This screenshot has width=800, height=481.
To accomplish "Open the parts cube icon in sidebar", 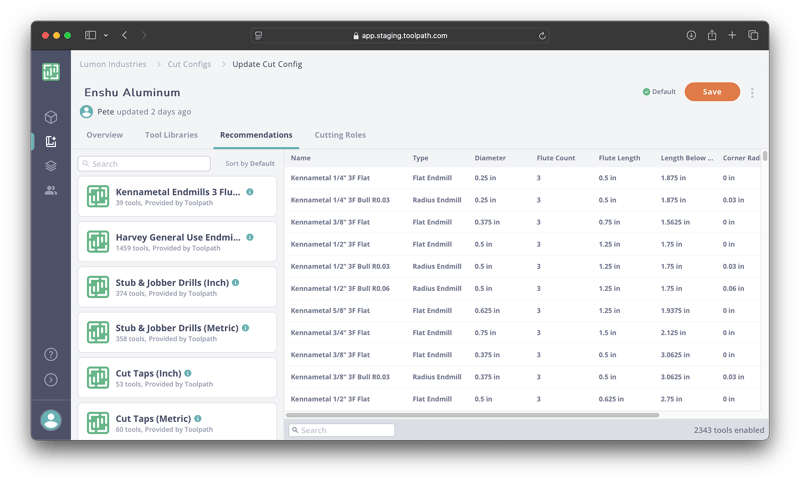I will click(x=51, y=117).
